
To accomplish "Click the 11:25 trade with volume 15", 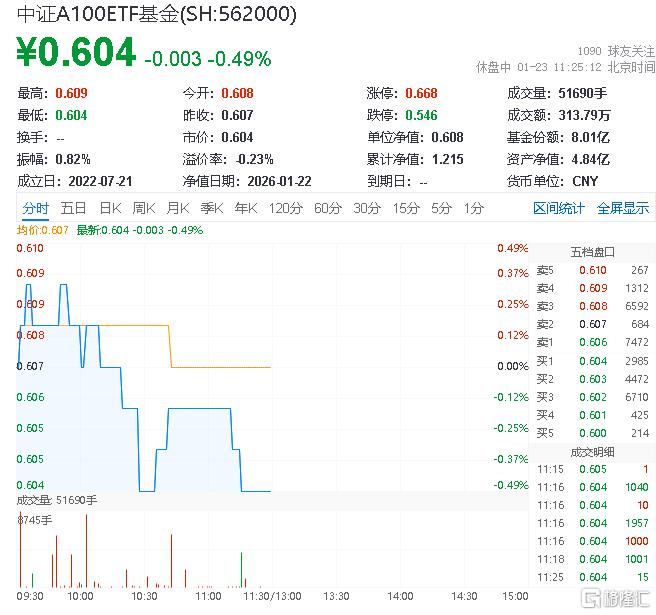I will point(593,577).
